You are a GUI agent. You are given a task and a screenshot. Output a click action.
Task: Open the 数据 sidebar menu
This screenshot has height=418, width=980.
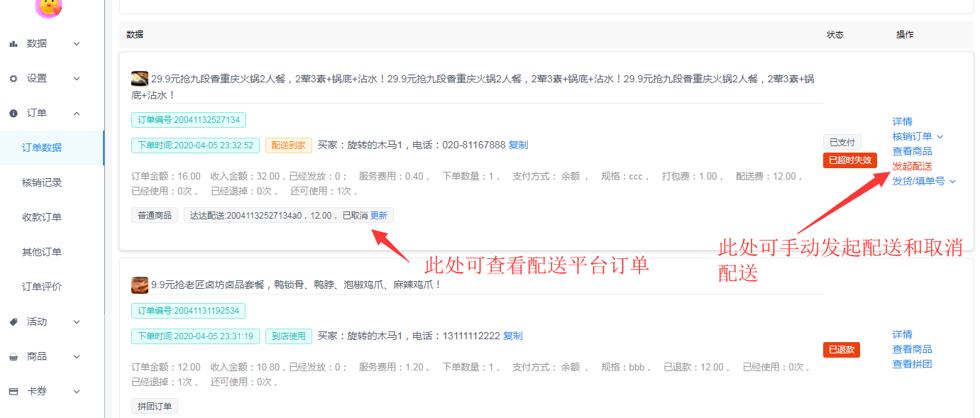click(52, 44)
